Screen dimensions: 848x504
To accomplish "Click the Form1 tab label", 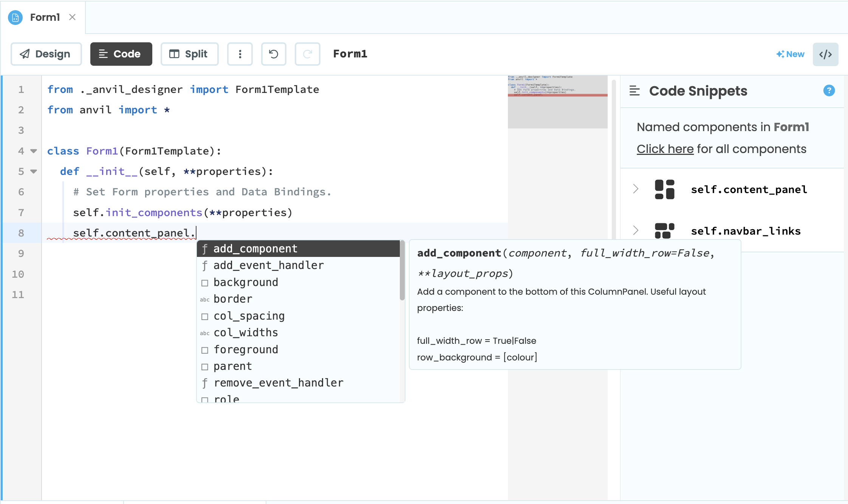I will pyautogui.click(x=45, y=17).
